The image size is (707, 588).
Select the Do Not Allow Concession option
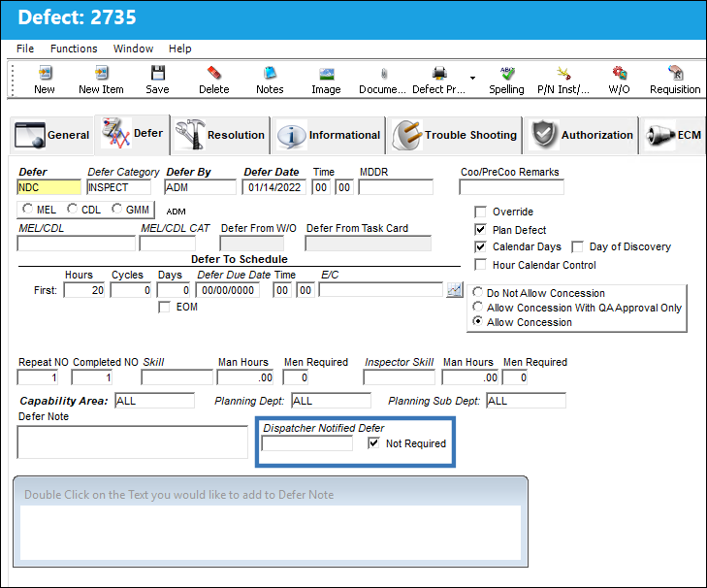[477, 292]
